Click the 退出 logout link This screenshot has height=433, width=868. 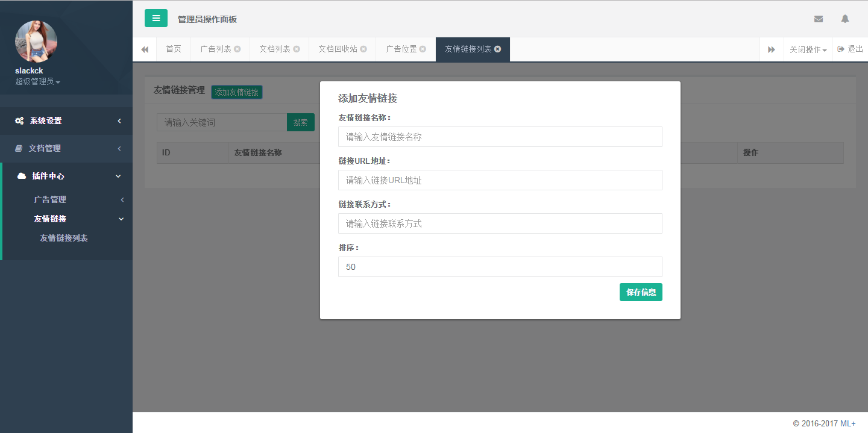pos(851,49)
